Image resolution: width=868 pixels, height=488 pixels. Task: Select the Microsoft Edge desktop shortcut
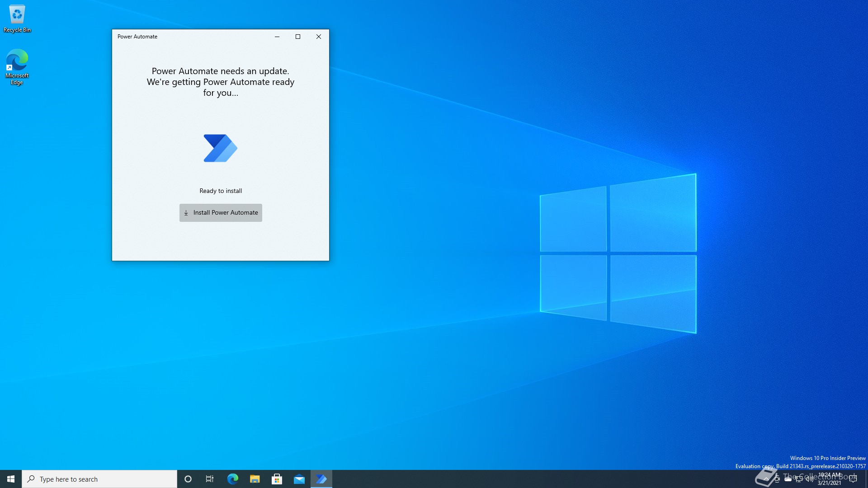click(17, 67)
